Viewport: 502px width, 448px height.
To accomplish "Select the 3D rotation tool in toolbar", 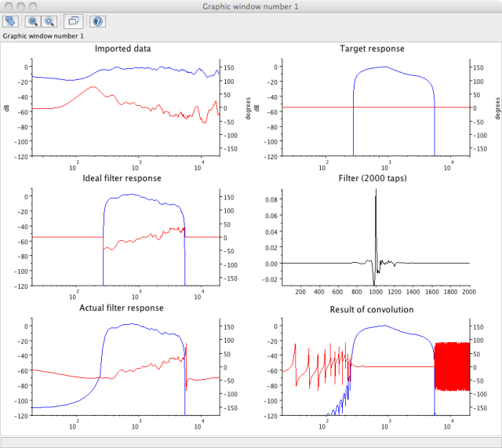I will [12, 21].
